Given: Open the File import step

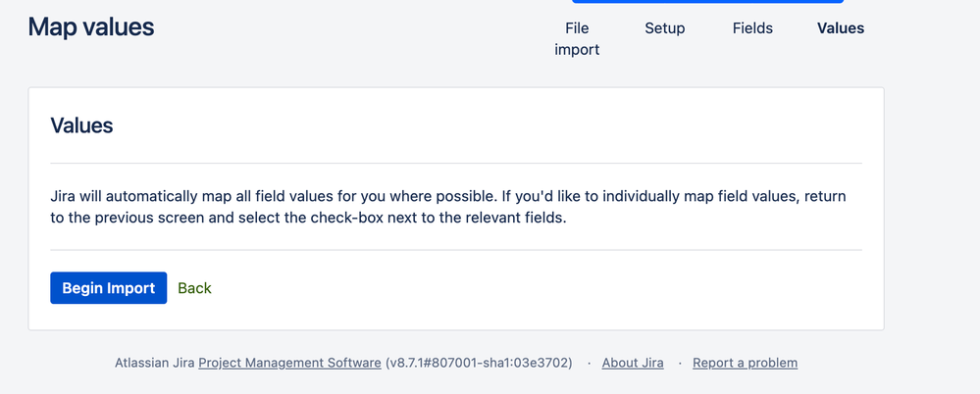Looking at the screenshot, I should (577, 38).
